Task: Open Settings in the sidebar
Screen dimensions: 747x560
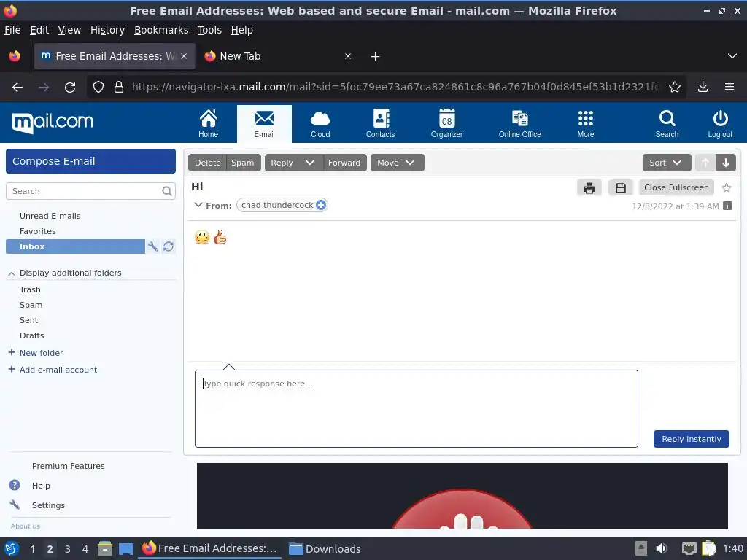Action: (x=48, y=505)
